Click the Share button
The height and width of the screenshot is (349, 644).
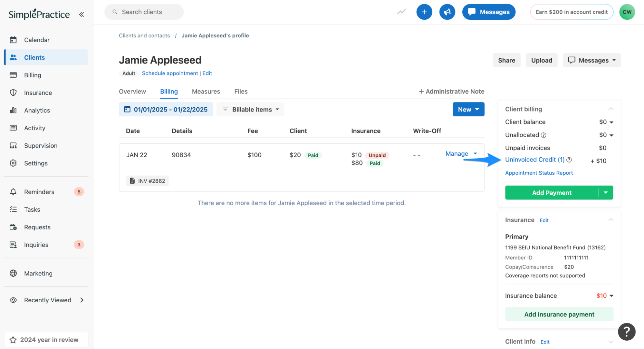(506, 60)
